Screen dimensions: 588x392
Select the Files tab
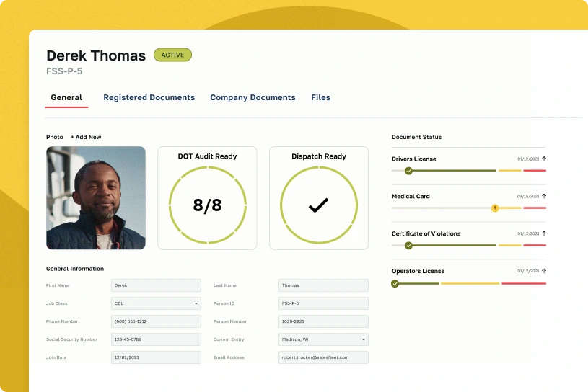point(320,97)
